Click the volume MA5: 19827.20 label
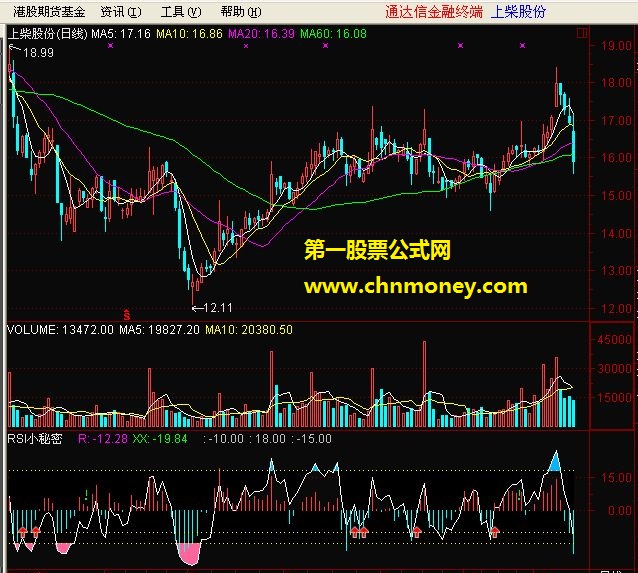This screenshot has width=638, height=573. point(160,329)
